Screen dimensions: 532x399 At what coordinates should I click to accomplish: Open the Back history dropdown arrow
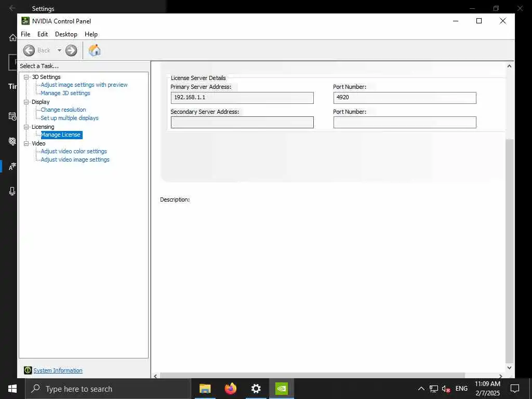coord(59,50)
